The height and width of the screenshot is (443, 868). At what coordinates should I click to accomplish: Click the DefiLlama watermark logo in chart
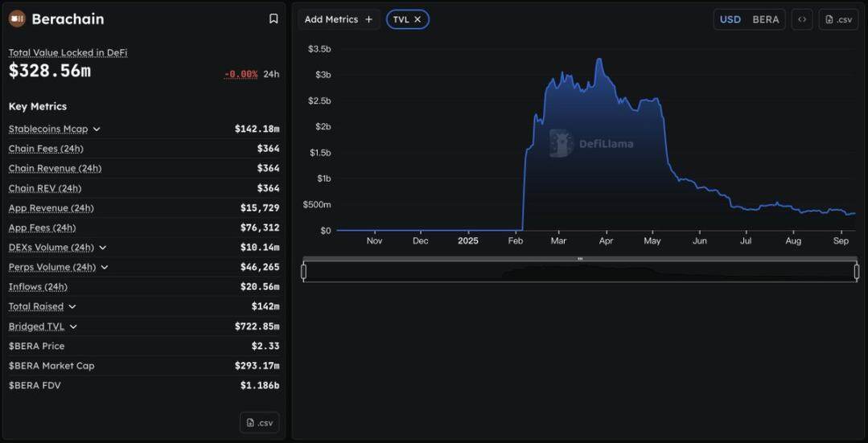[560, 143]
